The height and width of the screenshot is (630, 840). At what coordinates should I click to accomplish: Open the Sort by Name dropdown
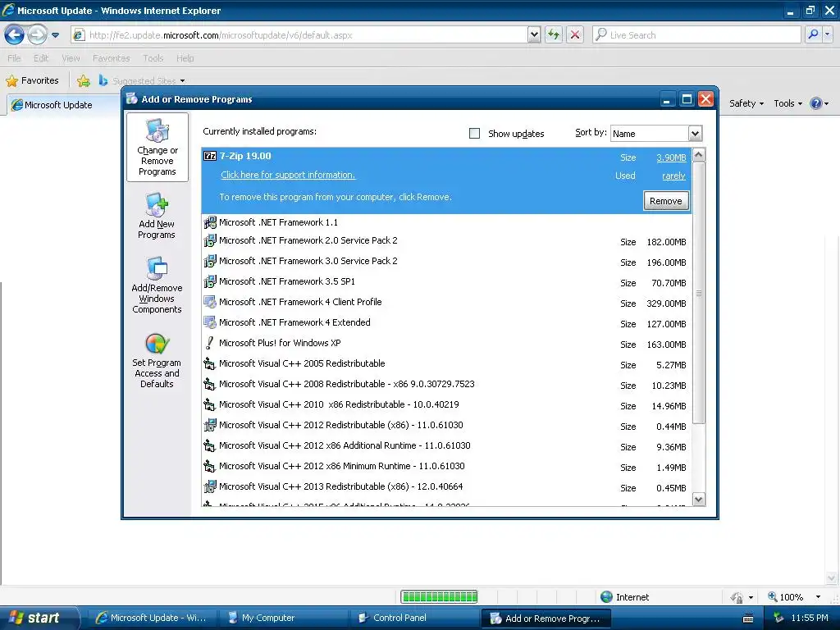tap(695, 134)
